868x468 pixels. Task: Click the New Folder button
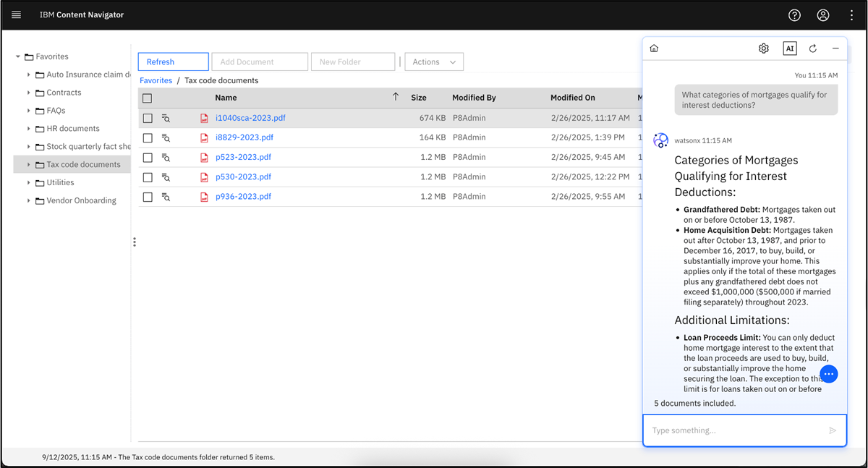353,62
